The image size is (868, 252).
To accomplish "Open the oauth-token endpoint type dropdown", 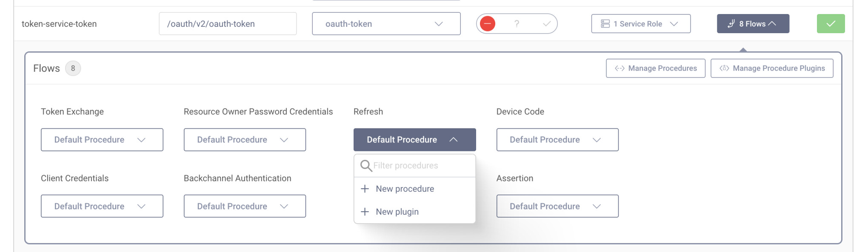I will pos(386,24).
